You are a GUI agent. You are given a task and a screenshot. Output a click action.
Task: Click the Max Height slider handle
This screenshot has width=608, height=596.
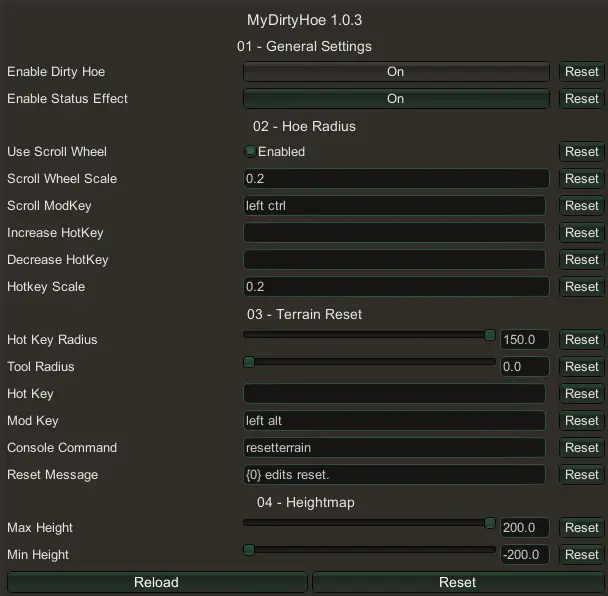tap(490, 523)
